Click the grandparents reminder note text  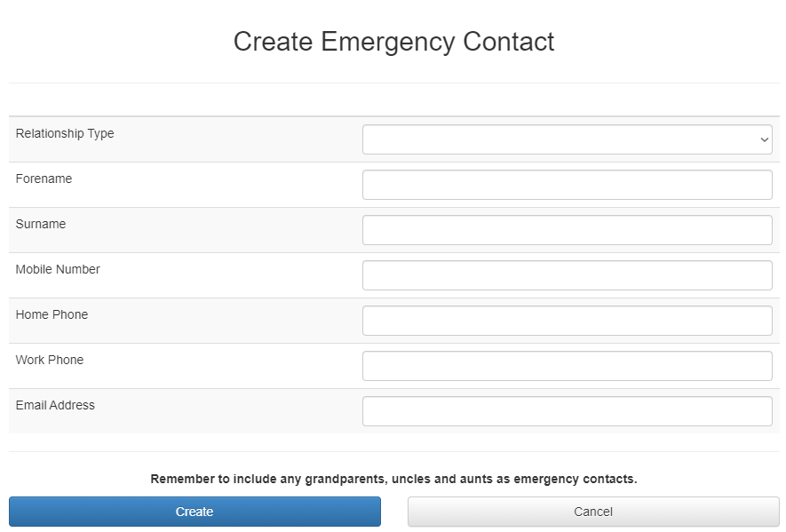(393, 479)
